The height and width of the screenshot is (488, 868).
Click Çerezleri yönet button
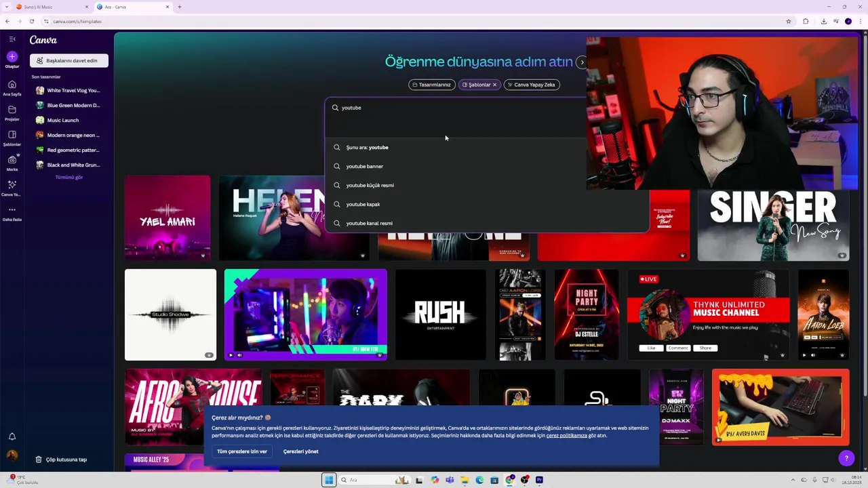tap(300, 451)
